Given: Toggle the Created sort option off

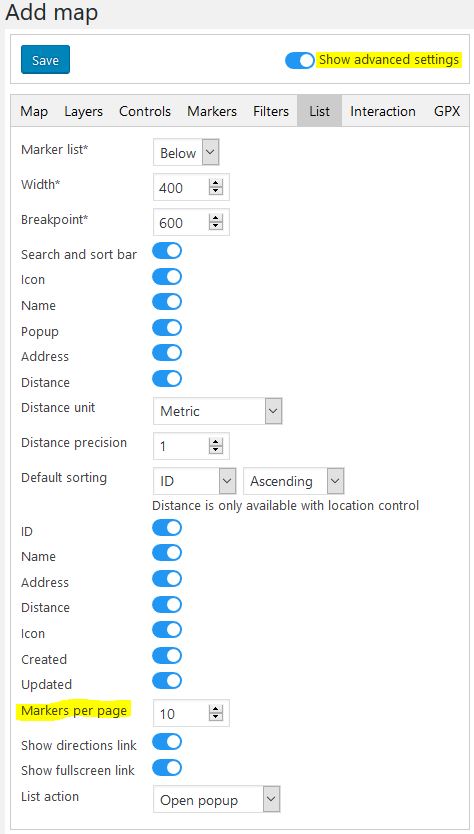Looking at the screenshot, I should (167, 655).
